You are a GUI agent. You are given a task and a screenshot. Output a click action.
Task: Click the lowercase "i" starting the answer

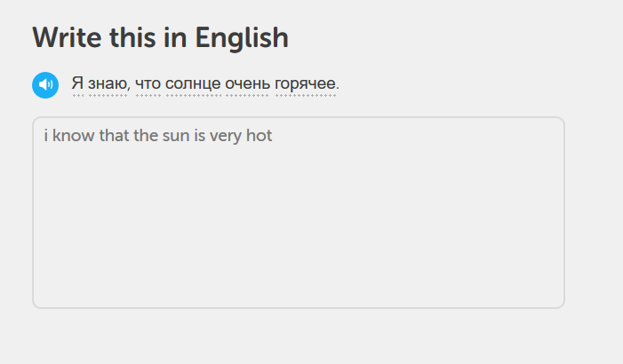tap(45, 138)
